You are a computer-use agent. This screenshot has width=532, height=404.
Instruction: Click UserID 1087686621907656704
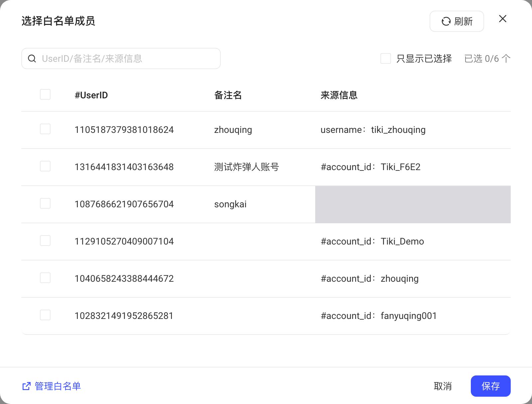tap(124, 204)
